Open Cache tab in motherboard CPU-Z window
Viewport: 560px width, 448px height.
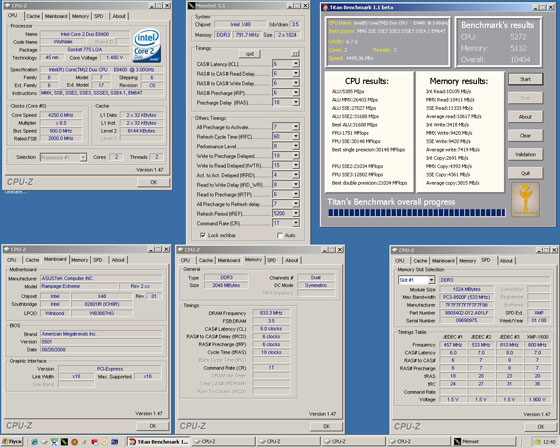tap(32, 260)
